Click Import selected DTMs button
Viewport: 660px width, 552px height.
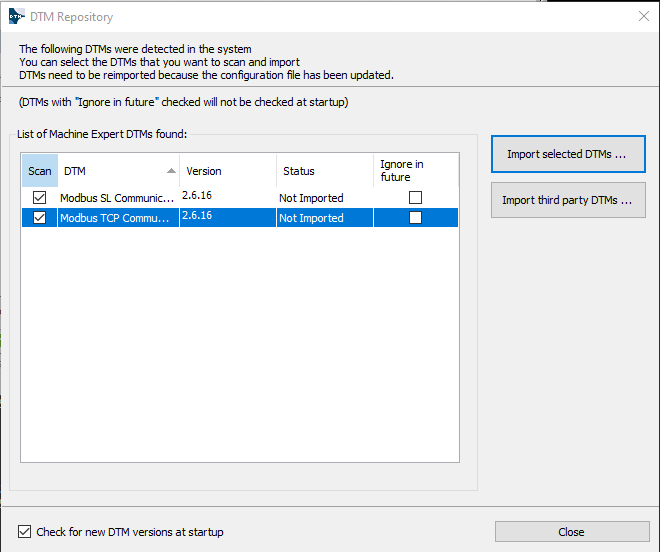click(x=568, y=154)
